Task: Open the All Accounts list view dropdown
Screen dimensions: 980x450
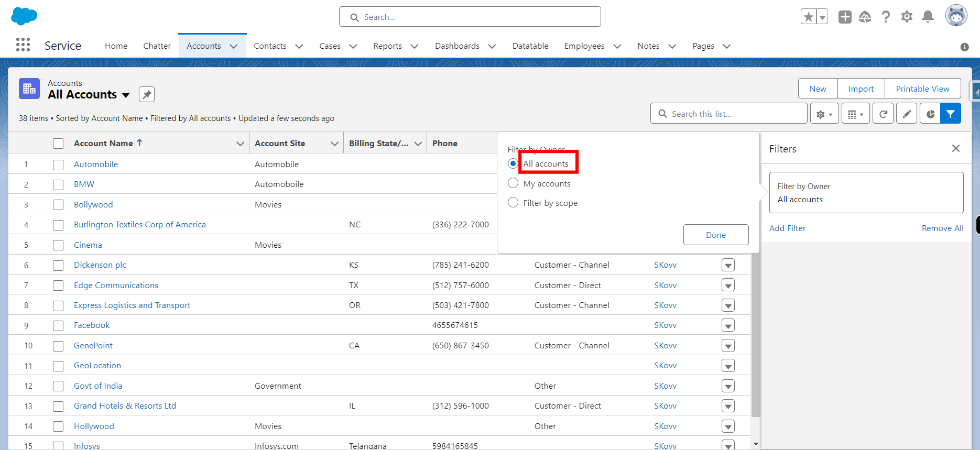Action: (126, 95)
